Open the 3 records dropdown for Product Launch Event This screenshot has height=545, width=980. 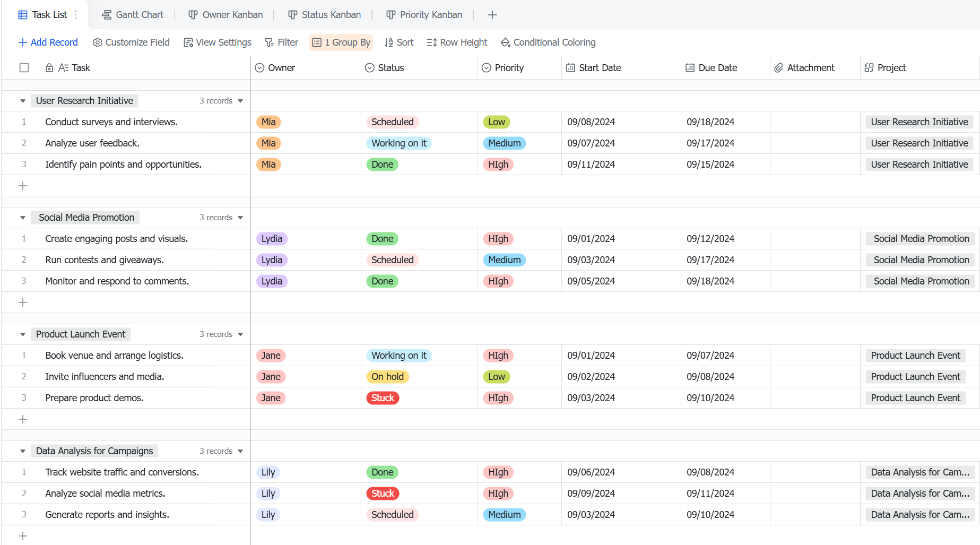221,334
